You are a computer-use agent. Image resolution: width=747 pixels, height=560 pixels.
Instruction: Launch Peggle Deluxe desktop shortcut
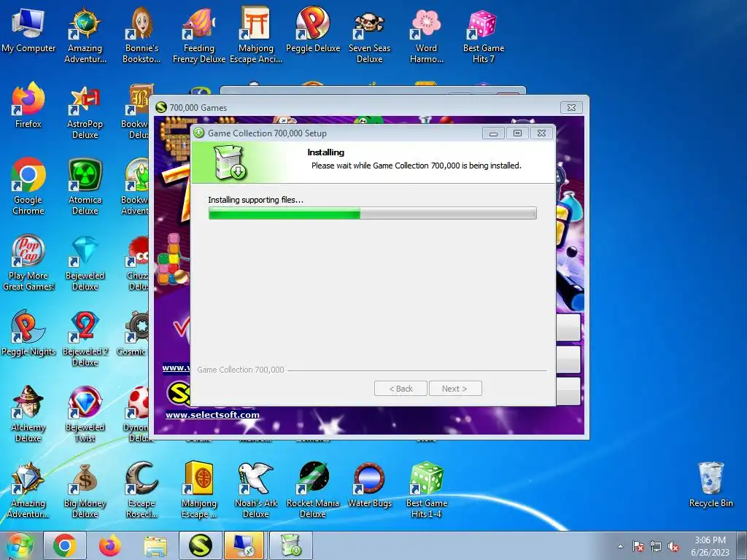[x=313, y=29]
